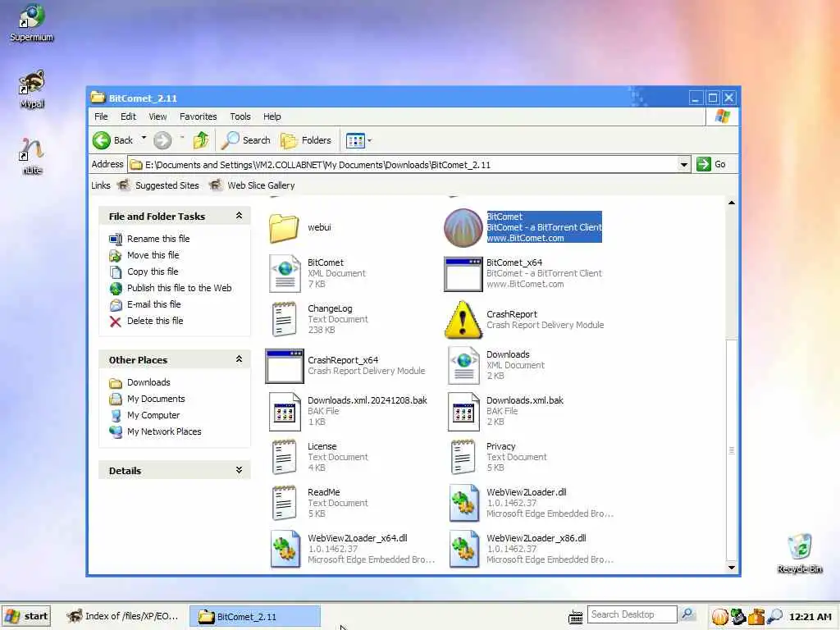Go to My Computer in Other Places

coord(144,415)
